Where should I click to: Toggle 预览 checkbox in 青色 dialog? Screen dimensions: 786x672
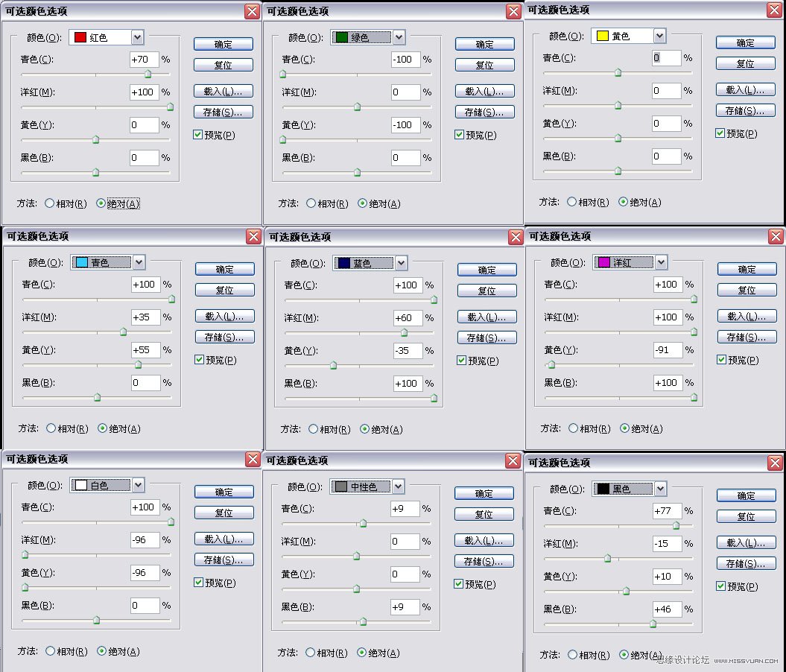[199, 360]
